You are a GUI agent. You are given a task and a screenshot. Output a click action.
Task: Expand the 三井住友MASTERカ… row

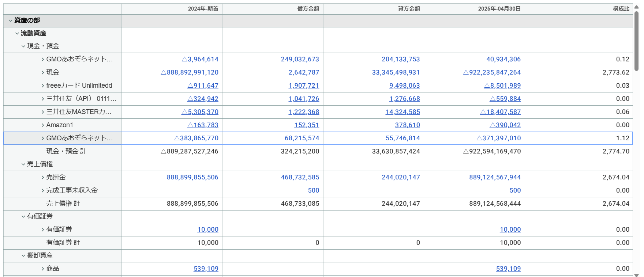(43, 112)
